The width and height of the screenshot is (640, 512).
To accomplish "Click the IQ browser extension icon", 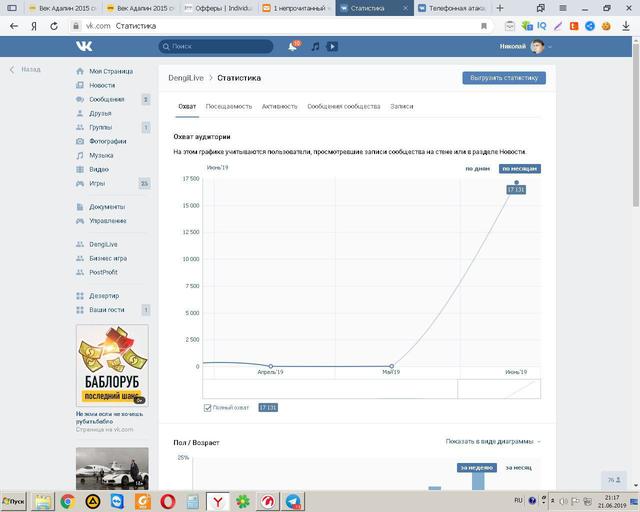I will coord(541,26).
